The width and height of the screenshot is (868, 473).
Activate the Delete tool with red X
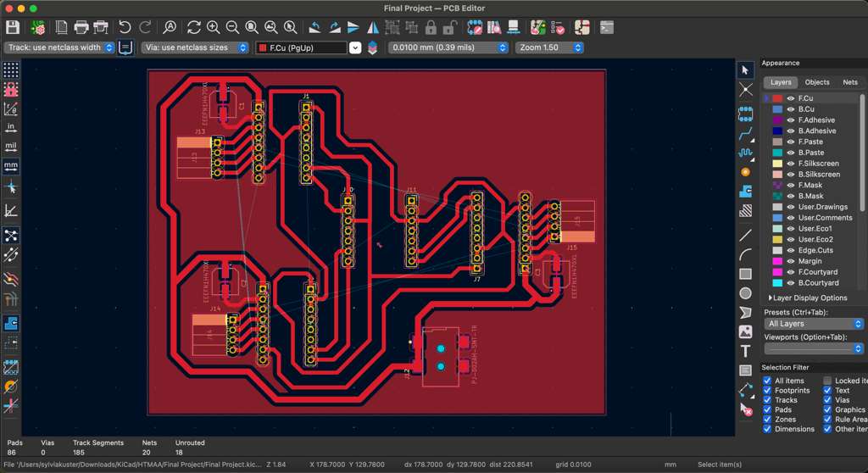point(745,410)
